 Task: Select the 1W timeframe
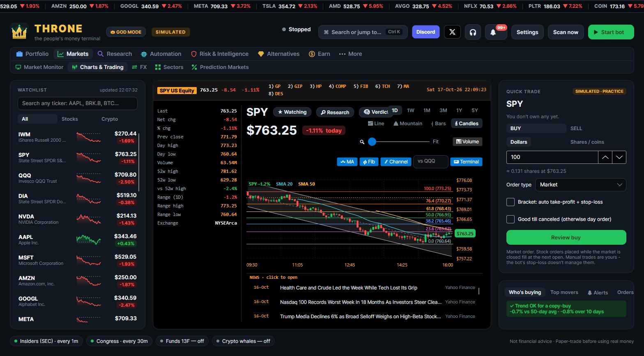point(411,110)
